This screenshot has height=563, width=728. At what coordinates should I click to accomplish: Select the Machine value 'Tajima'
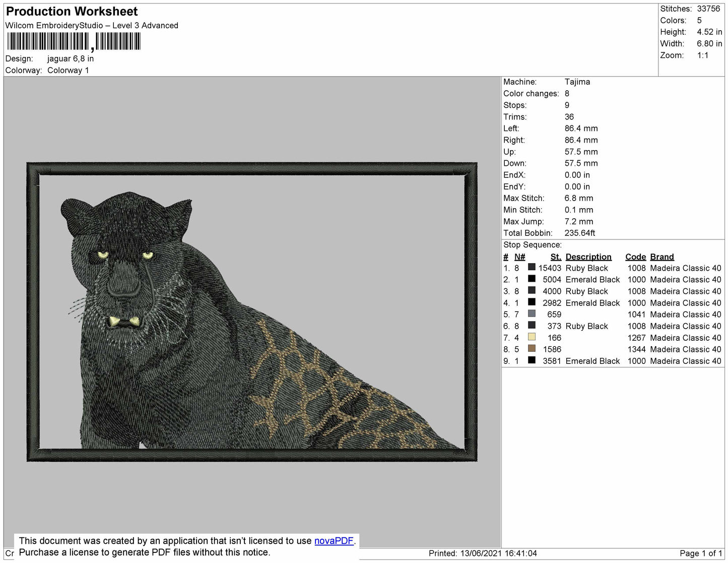[577, 82]
